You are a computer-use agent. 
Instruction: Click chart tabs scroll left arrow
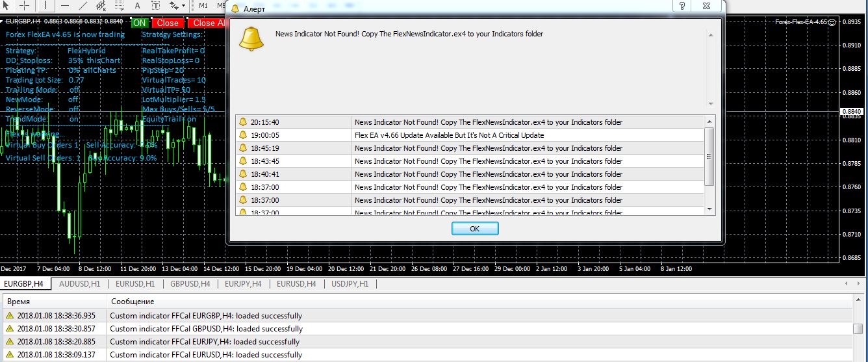click(x=847, y=284)
